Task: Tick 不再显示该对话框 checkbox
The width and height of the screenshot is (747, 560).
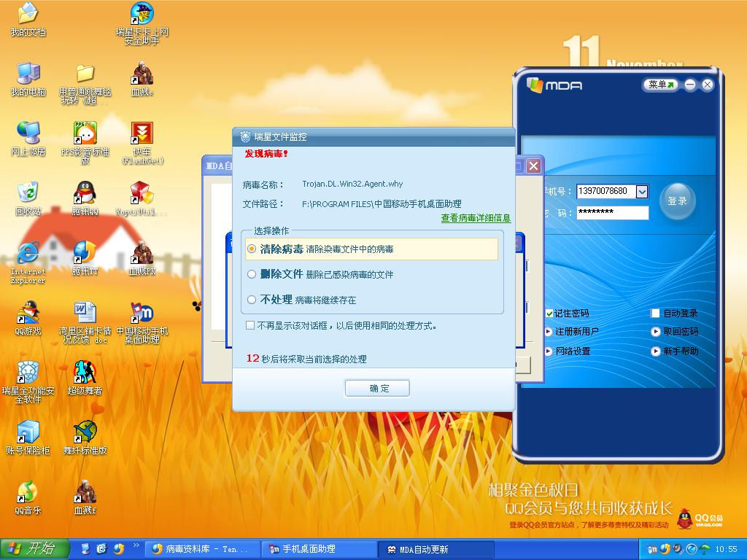Action: 250,325
